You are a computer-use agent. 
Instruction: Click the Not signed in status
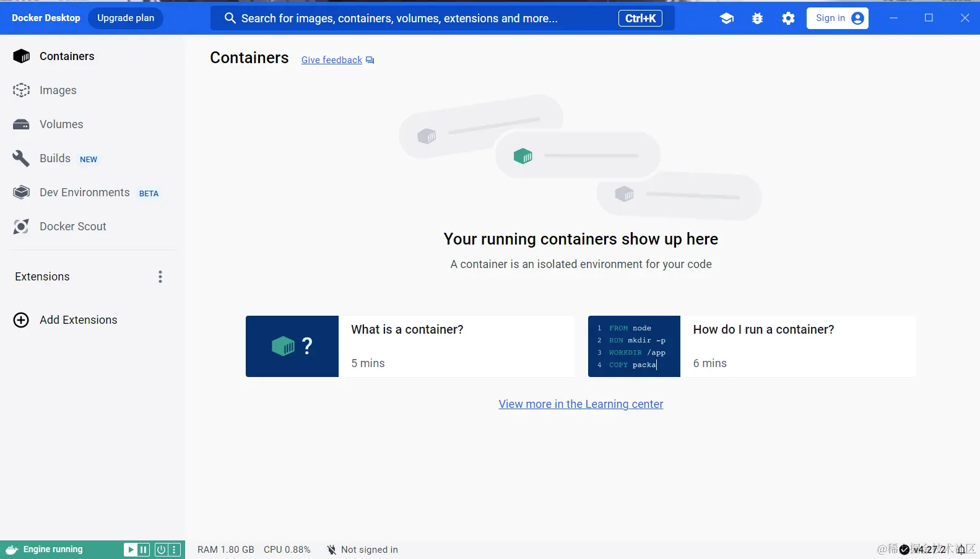(x=363, y=550)
